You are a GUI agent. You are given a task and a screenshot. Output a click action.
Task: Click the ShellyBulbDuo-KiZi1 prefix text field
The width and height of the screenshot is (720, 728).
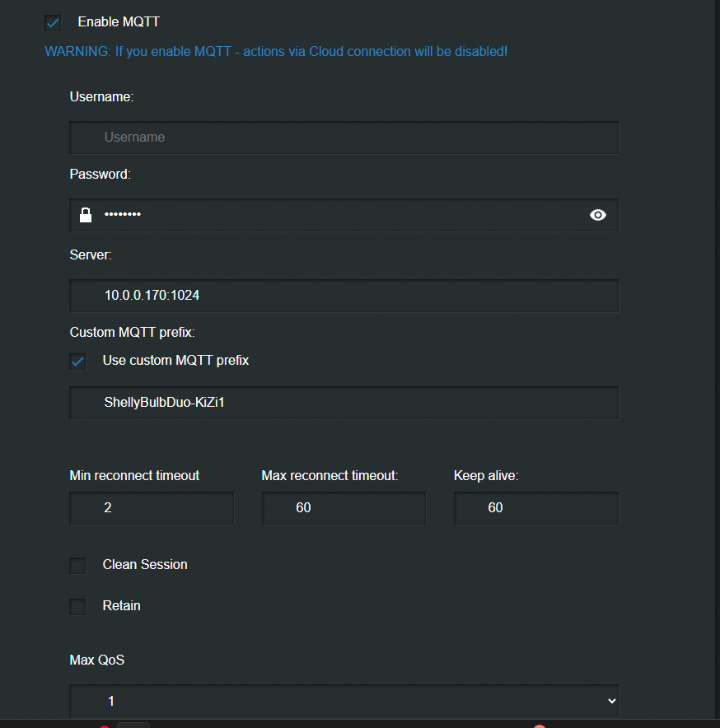(x=344, y=403)
